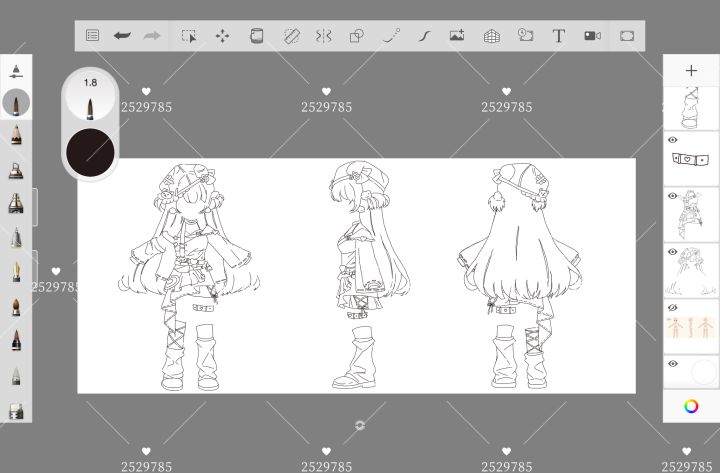This screenshot has height=473, width=720.
Task: Open the Time-lapse tool icon
Action: point(525,35)
